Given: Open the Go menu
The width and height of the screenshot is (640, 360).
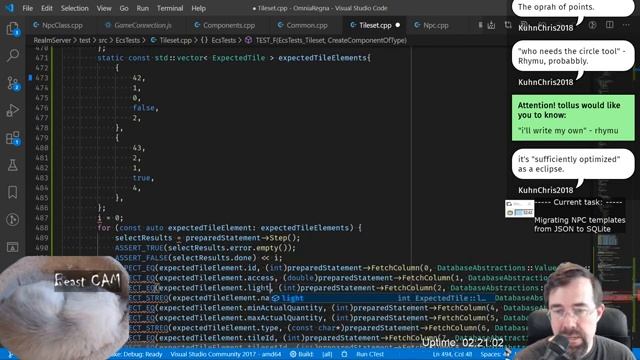Looking at the screenshot, I should point(124,8).
